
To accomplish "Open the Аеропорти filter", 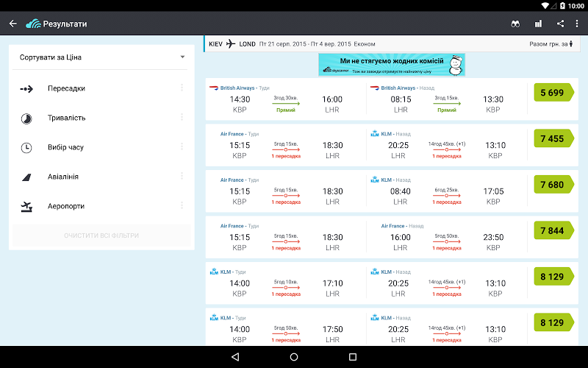I will [101, 206].
